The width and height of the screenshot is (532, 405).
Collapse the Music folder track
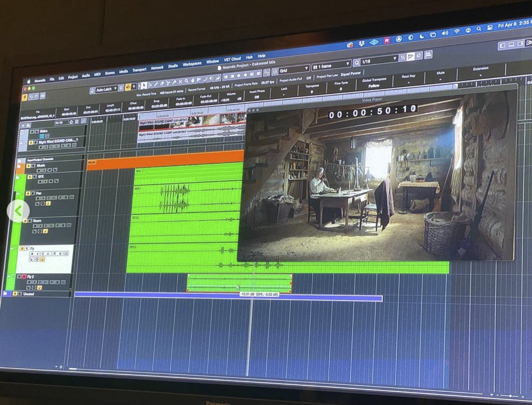point(18,166)
